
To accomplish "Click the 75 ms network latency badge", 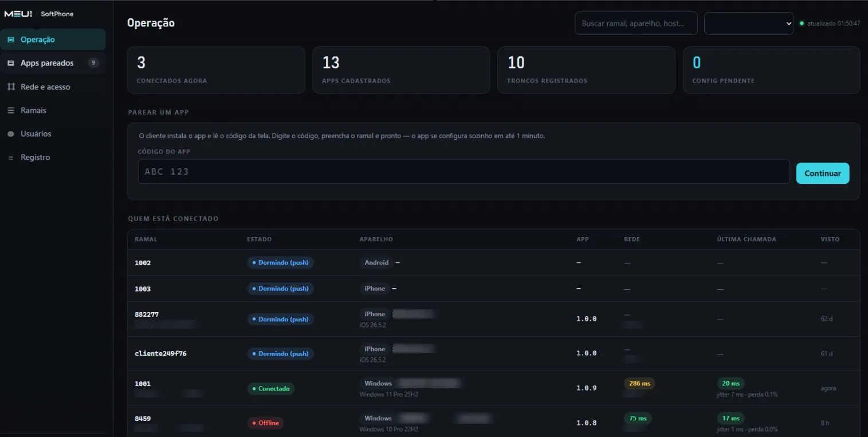I will coord(638,418).
